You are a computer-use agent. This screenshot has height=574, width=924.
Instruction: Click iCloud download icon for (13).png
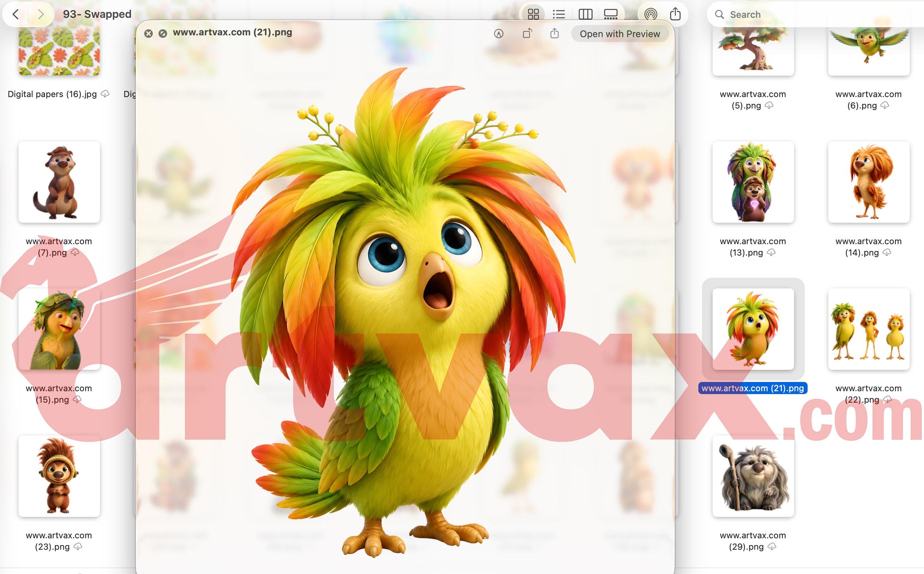point(771,252)
